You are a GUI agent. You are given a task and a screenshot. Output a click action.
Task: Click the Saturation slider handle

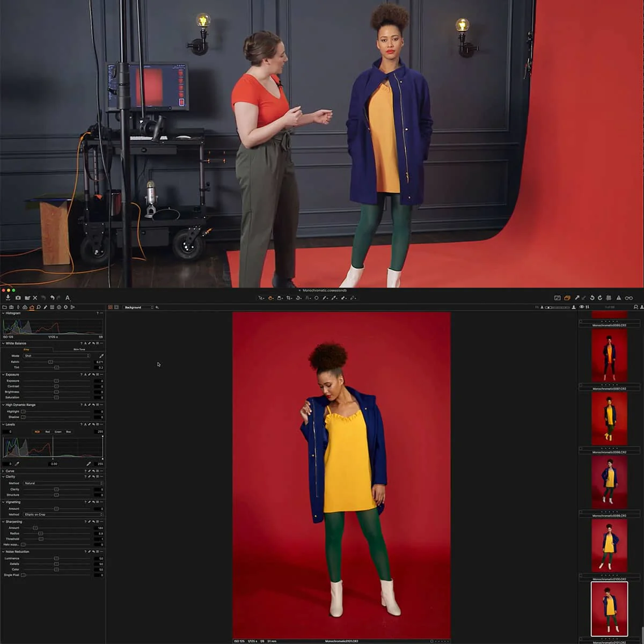[56, 398]
